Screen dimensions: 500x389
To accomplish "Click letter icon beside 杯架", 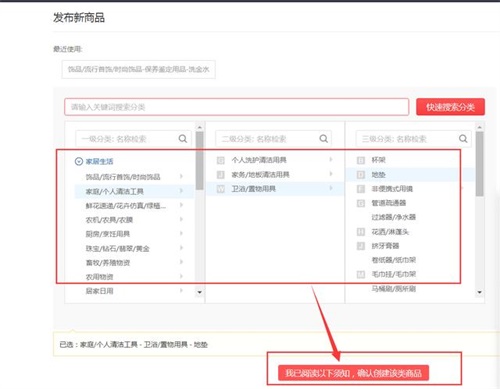I will 361,160.
